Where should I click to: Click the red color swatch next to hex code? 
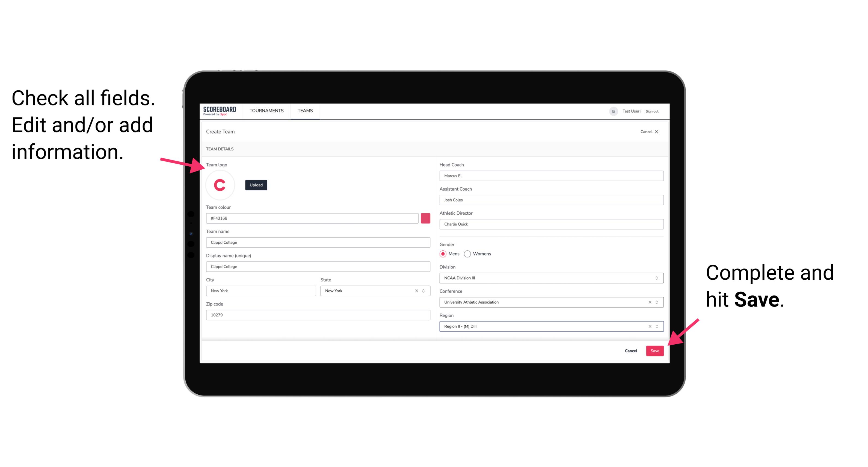click(425, 217)
